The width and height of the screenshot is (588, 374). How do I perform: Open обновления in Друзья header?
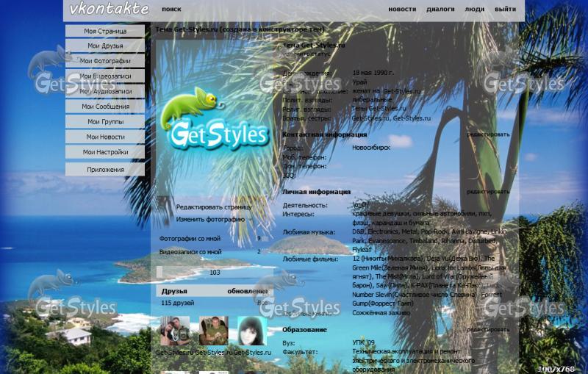coord(247,291)
